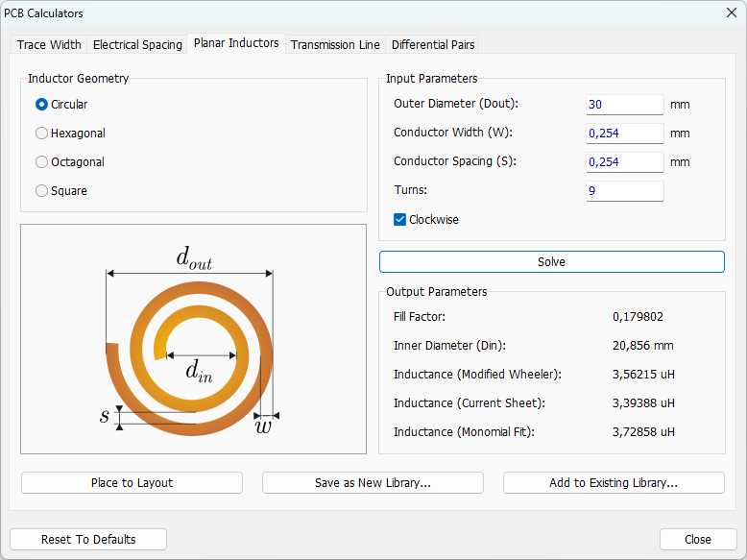Click the Inductance (Modified Wheeler) label
The height and width of the screenshot is (560, 747).
(478, 375)
